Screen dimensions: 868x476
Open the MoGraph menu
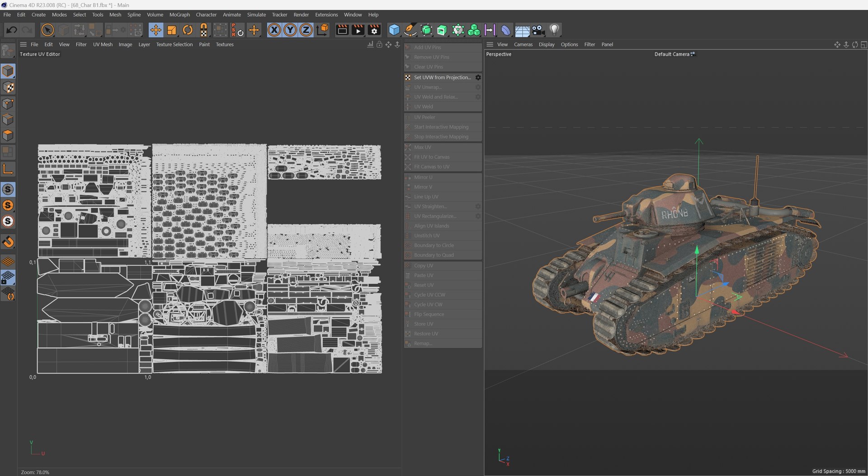click(x=179, y=14)
